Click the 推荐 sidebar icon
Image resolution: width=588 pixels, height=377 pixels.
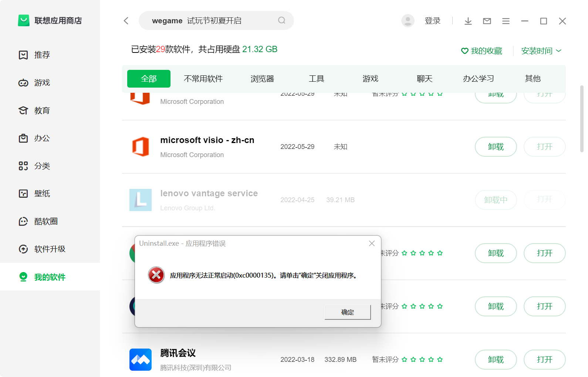point(23,55)
